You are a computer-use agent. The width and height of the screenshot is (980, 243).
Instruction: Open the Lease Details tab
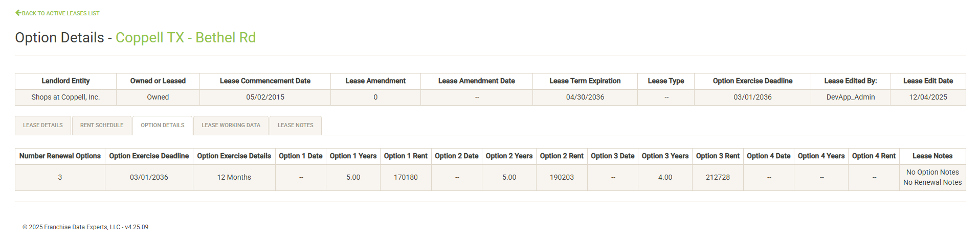pyautogui.click(x=43, y=126)
